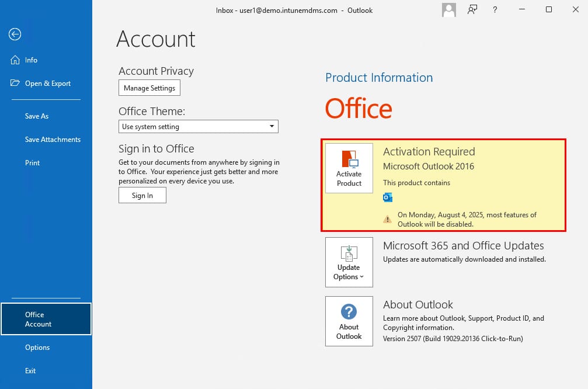
Task: Close the Outlook window
Action: 576,9
